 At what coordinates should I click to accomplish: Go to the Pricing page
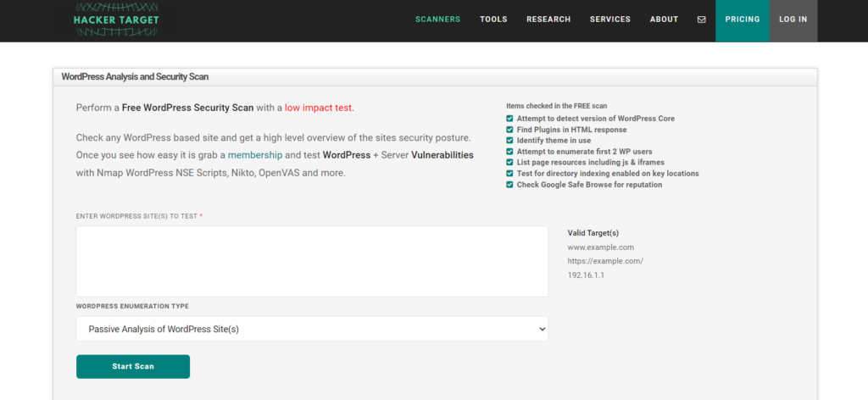pos(743,20)
